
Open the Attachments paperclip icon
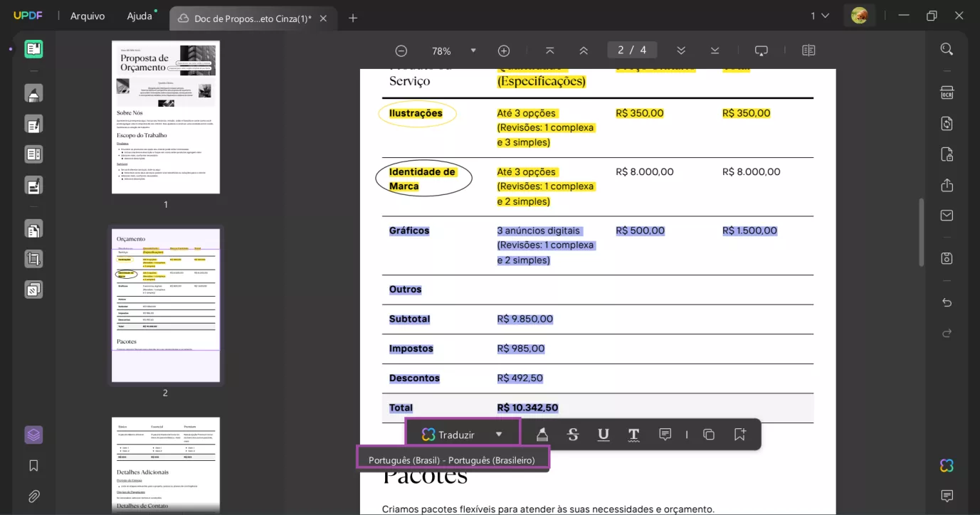click(x=33, y=497)
